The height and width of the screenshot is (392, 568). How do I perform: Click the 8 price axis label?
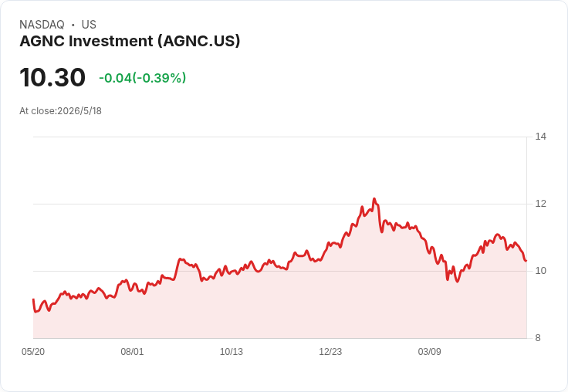(538, 338)
